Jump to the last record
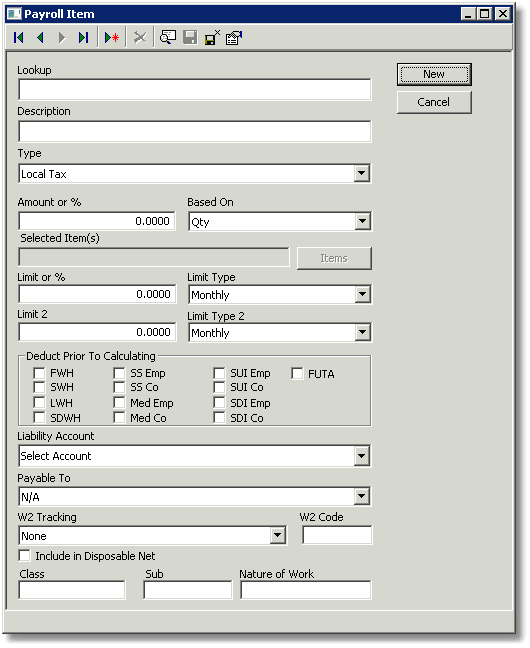 coord(84,38)
